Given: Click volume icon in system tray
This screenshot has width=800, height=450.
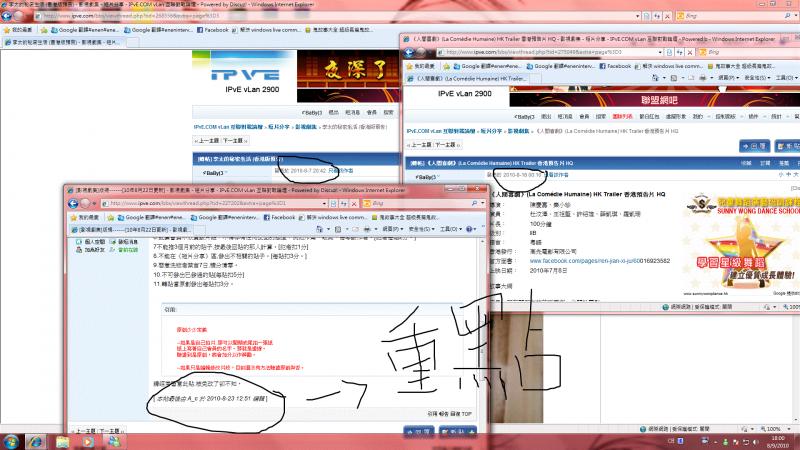Looking at the screenshot, I should 755,442.
